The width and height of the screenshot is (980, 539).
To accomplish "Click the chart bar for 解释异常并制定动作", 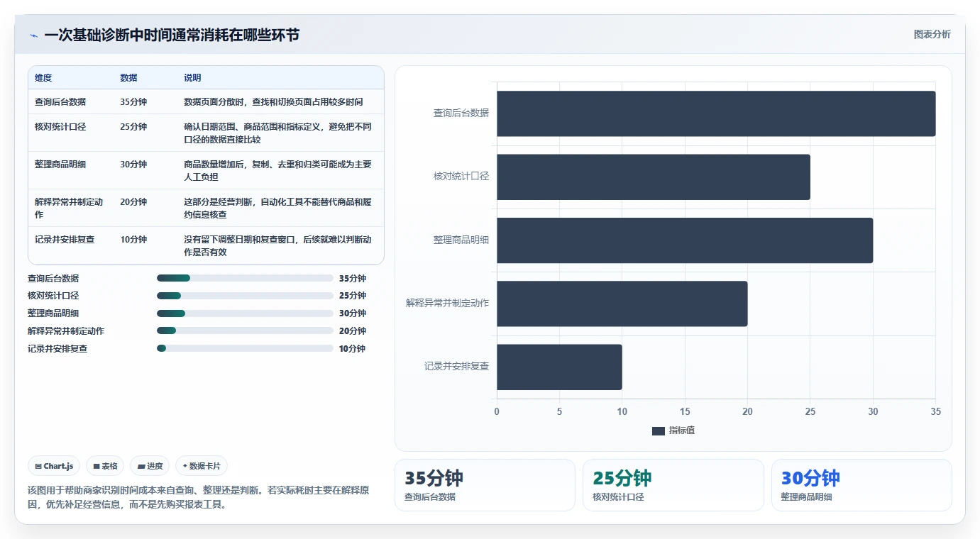I will pos(622,304).
